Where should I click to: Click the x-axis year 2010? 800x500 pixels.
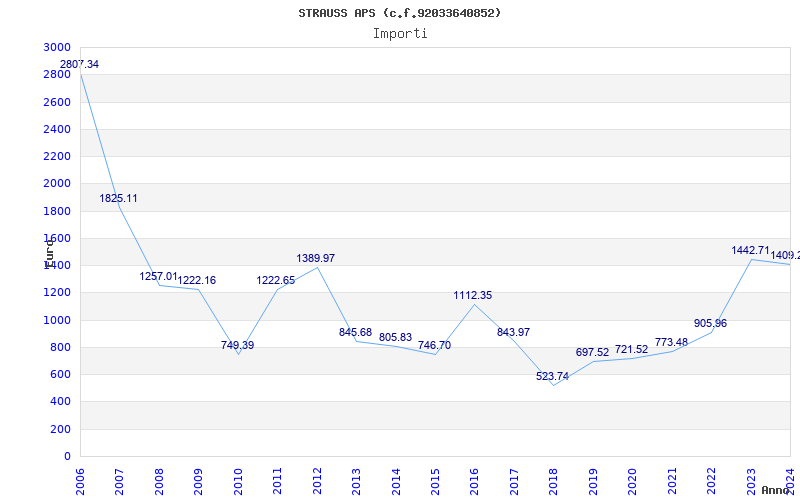238,482
